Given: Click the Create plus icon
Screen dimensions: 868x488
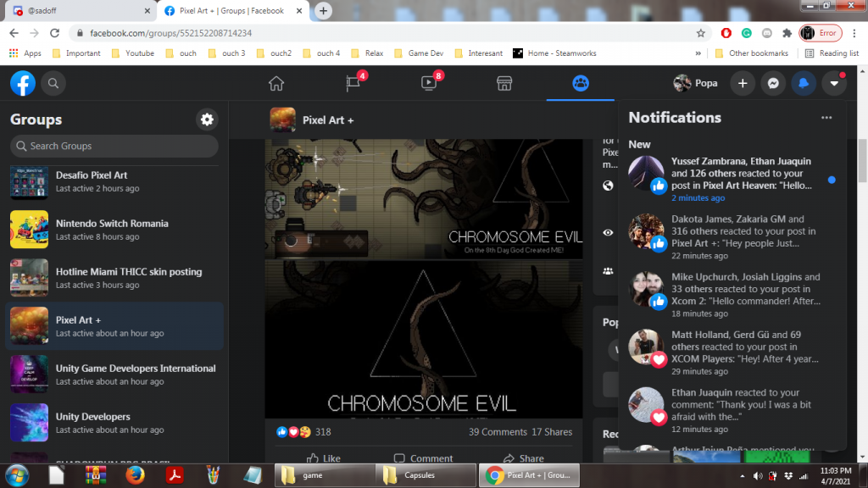Looking at the screenshot, I should pos(743,83).
